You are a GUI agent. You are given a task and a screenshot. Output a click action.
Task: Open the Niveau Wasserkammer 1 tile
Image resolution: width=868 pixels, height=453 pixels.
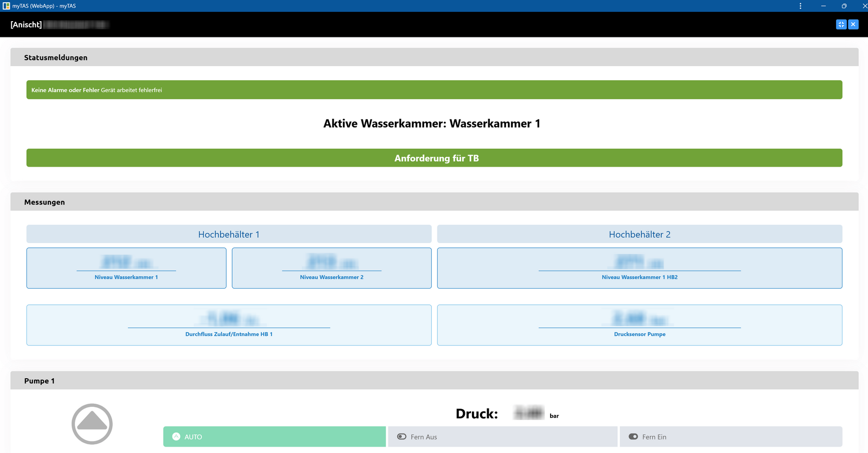point(126,268)
